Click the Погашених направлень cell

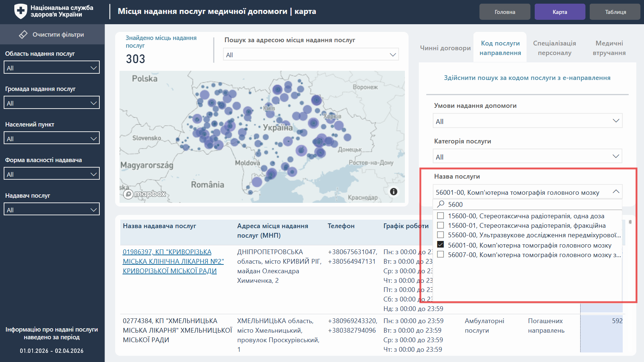(x=546, y=326)
